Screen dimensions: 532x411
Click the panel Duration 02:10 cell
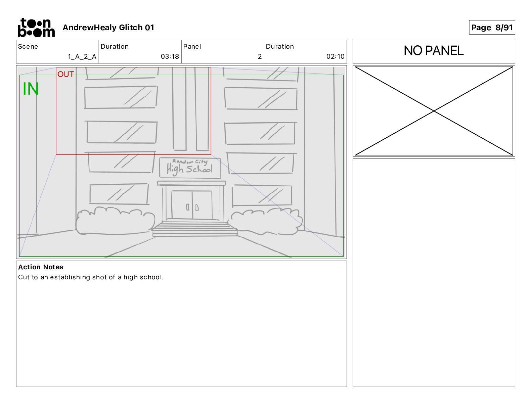305,52
